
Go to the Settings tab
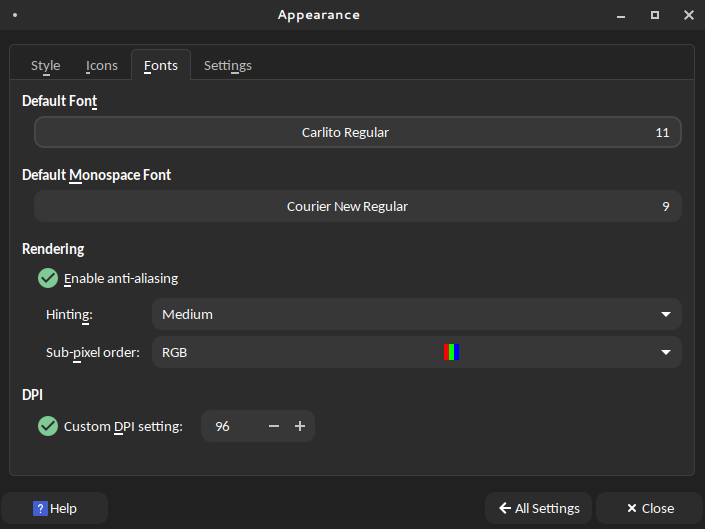point(228,66)
